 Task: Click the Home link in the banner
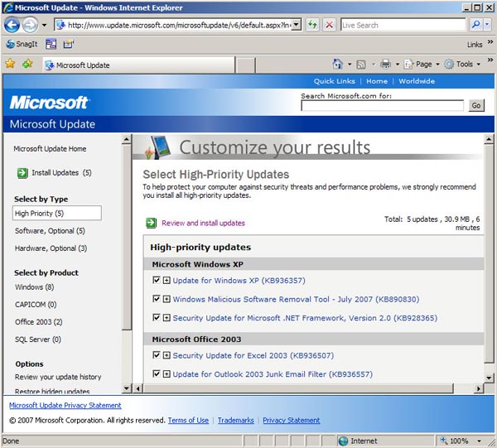click(x=377, y=81)
